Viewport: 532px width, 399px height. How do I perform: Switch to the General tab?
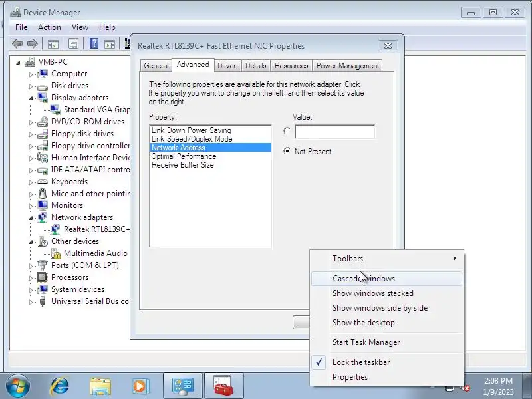point(156,66)
